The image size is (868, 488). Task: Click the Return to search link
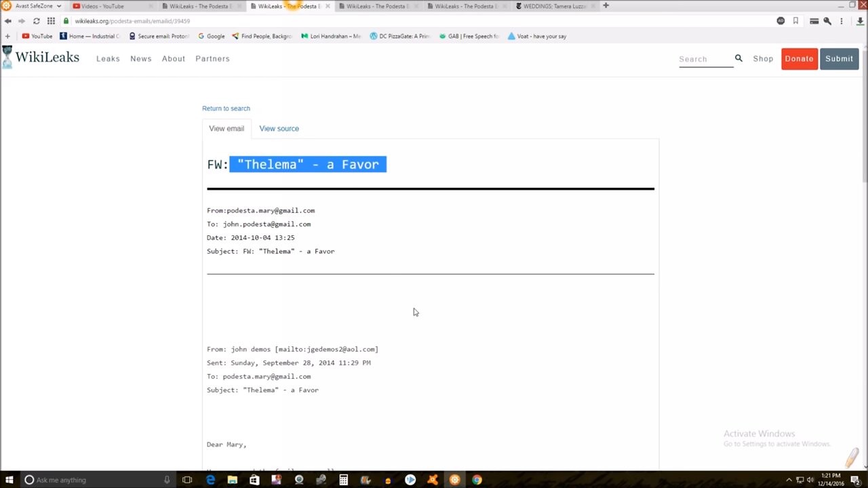[226, 108]
